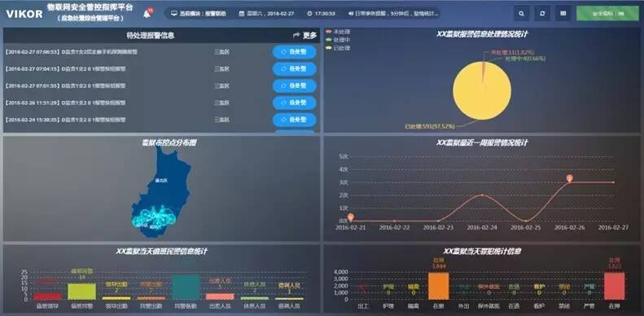
Task: Click 待处警 for 2016-02-24 alarm
Action: point(295,120)
